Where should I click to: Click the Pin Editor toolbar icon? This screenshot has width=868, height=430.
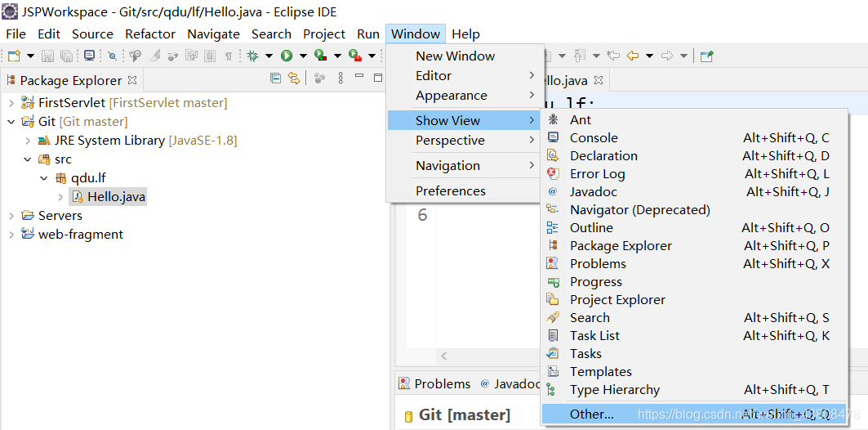coord(706,56)
